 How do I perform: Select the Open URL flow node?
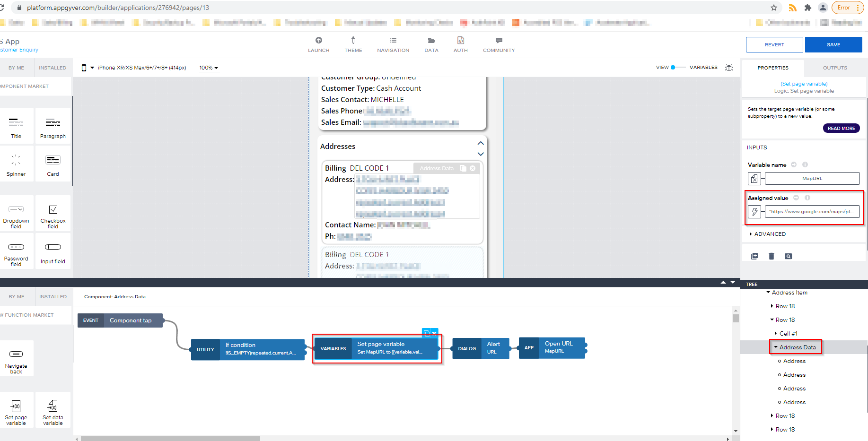[x=552, y=347]
